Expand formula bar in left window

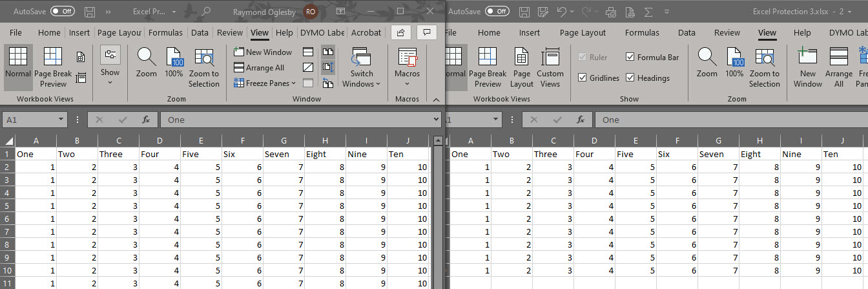click(437, 120)
